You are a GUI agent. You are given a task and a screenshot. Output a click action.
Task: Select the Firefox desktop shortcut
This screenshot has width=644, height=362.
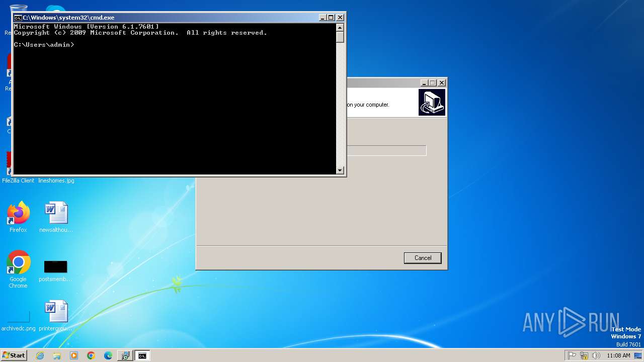[18, 217]
